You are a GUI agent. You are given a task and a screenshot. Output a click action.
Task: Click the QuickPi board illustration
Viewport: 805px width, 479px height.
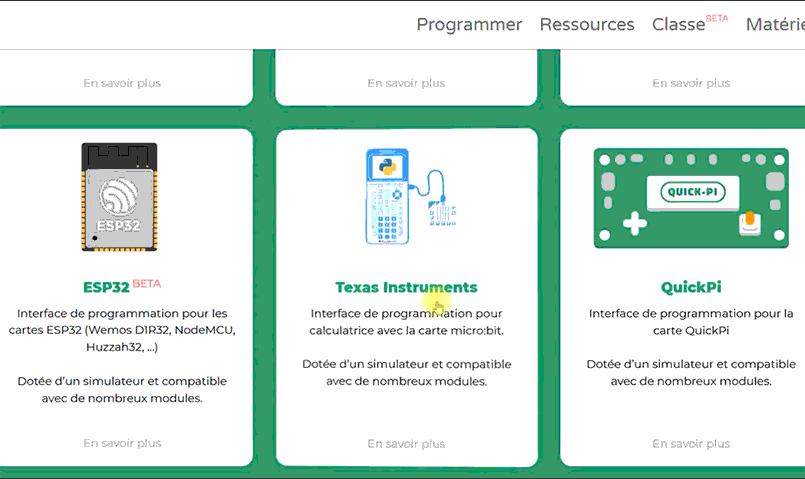click(691, 198)
